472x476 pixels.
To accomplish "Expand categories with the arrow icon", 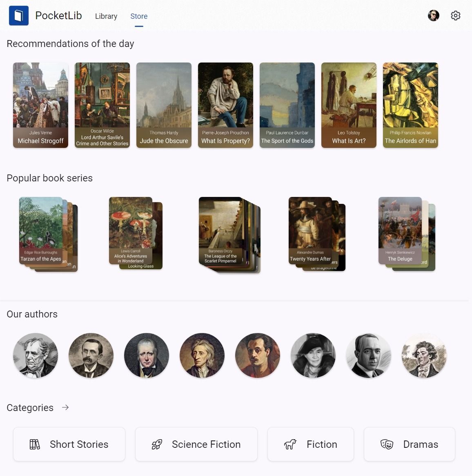I will pyautogui.click(x=65, y=407).
